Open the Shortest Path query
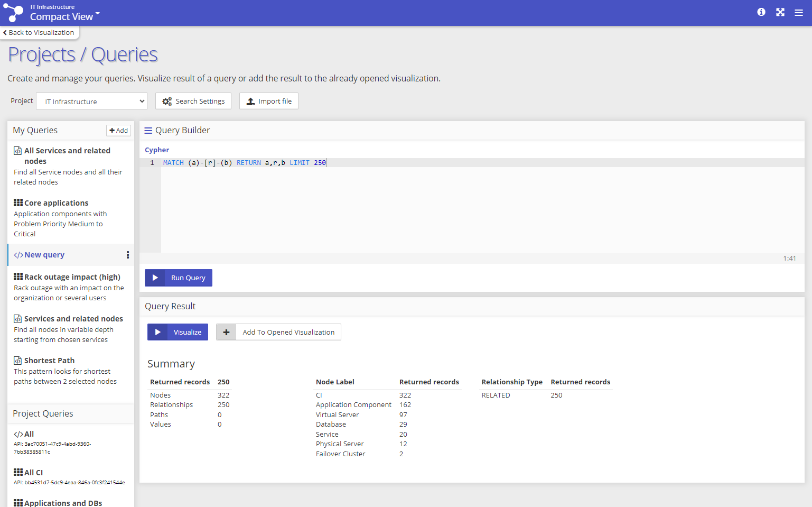Viewport: 812px width, 507px height. pos(49,361)
